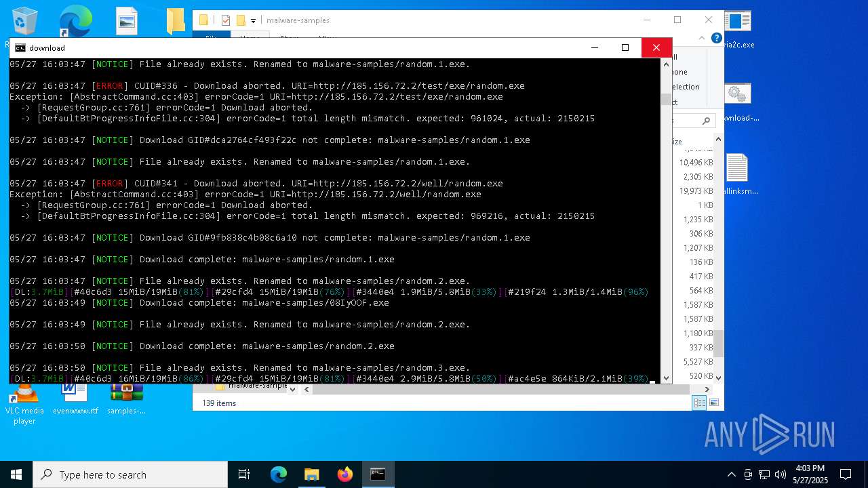
Task: Click the horizontal scroll right arrow in Explorer
Action: [x=707, y=389]
